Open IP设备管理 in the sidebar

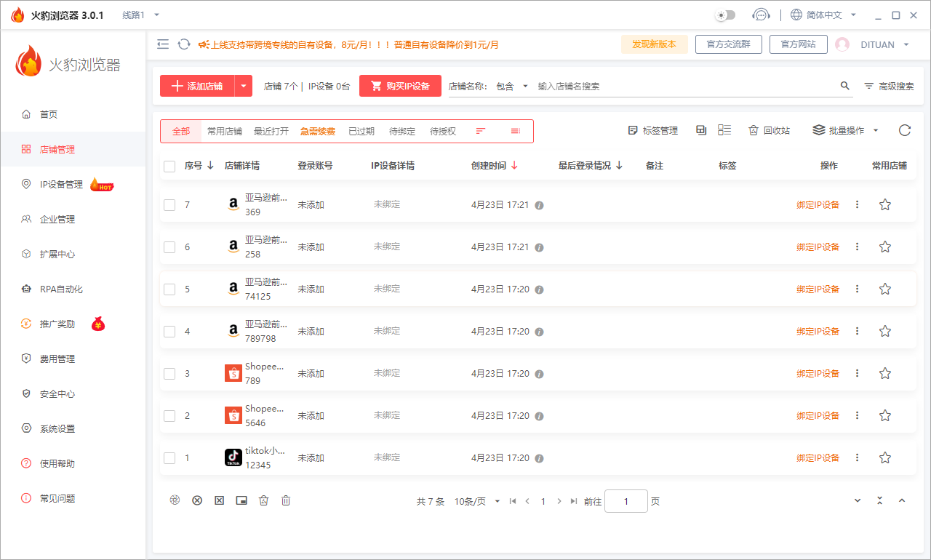point(60,184)
